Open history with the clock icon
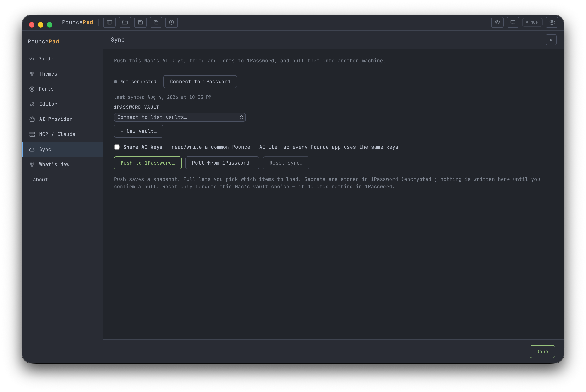 [x=171, y=22]
